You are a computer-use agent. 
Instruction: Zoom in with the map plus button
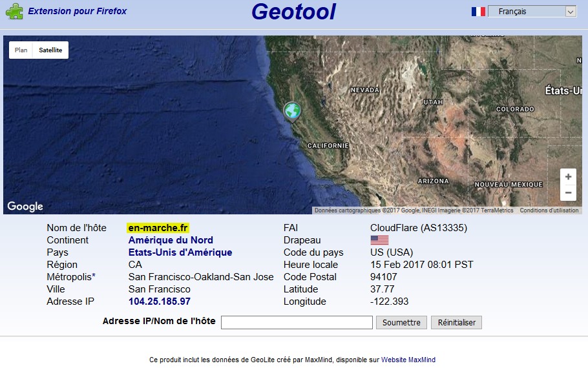[x=568, y=177]
